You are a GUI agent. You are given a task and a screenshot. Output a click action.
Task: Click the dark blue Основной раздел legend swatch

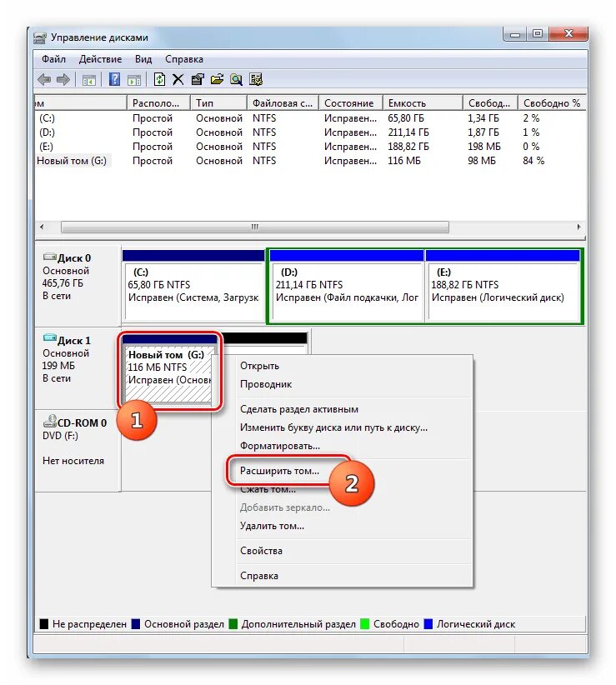click(x=136, y=624)
